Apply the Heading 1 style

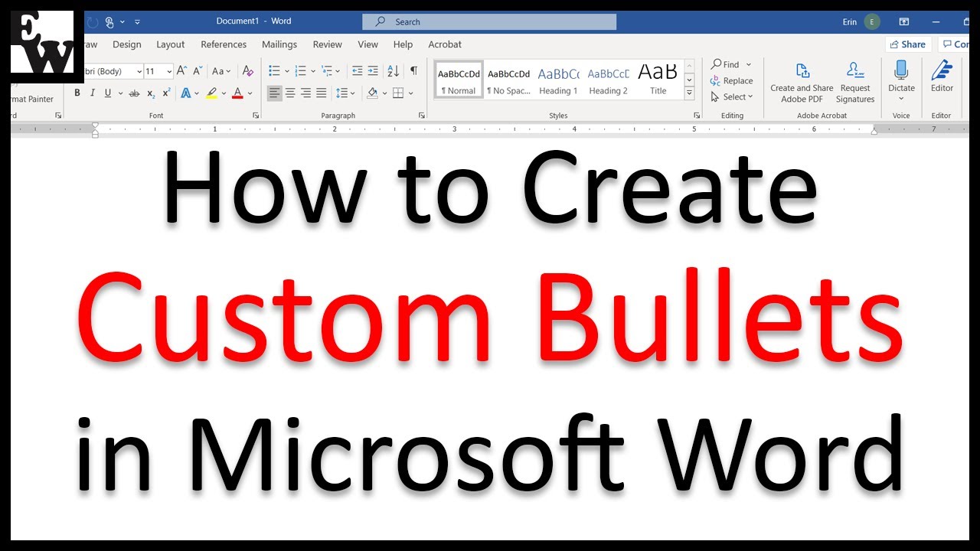coord(558,80)
